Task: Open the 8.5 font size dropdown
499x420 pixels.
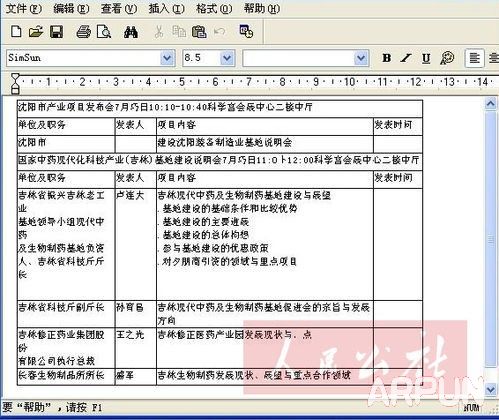Action: [227, 58]
